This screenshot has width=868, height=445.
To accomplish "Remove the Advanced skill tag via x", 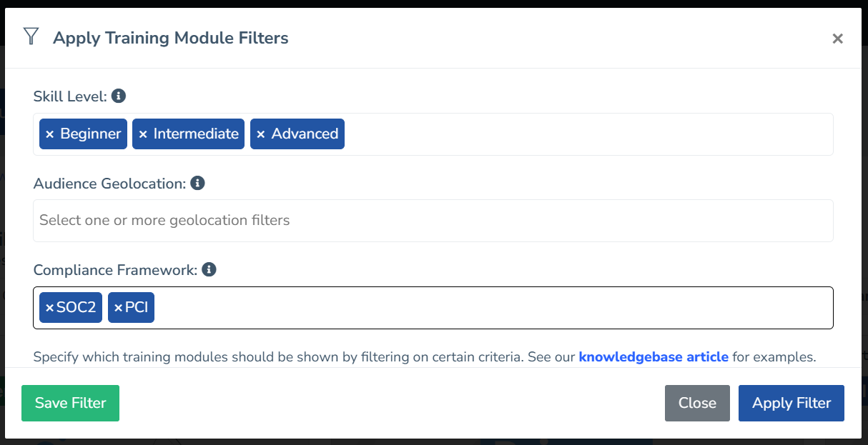I will (x=261, y=134).
